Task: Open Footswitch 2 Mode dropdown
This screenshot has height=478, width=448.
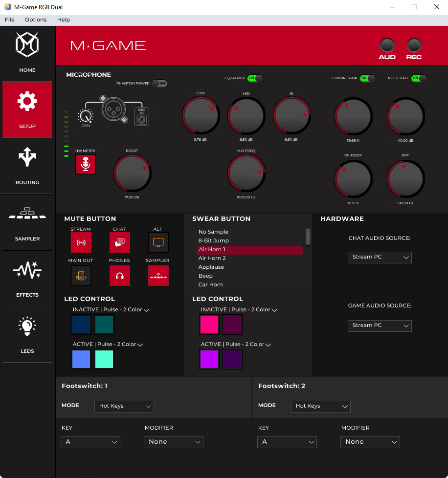Action: point(321,406)
